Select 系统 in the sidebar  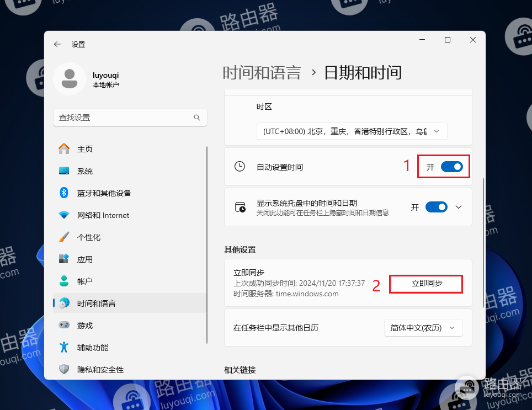(x=130, y=171)
